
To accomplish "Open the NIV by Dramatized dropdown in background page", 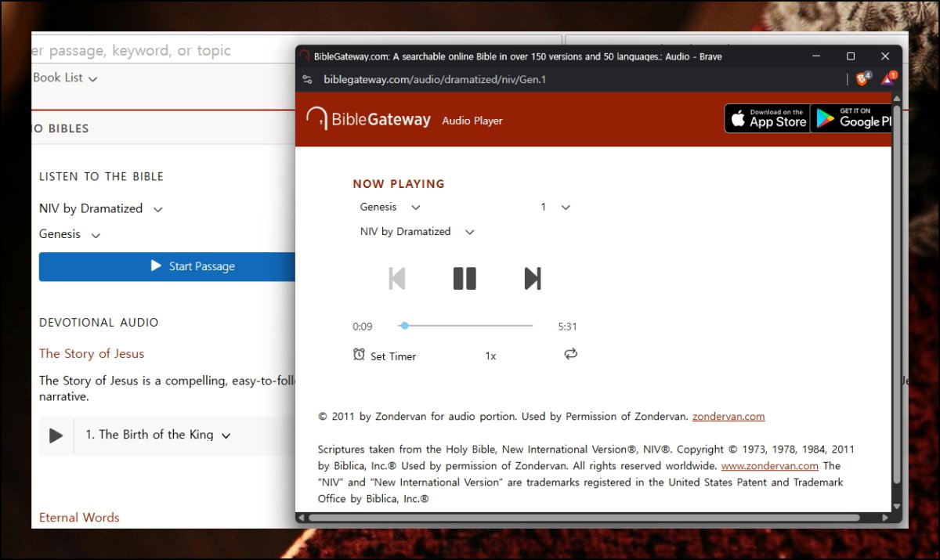I will point(101,209).
